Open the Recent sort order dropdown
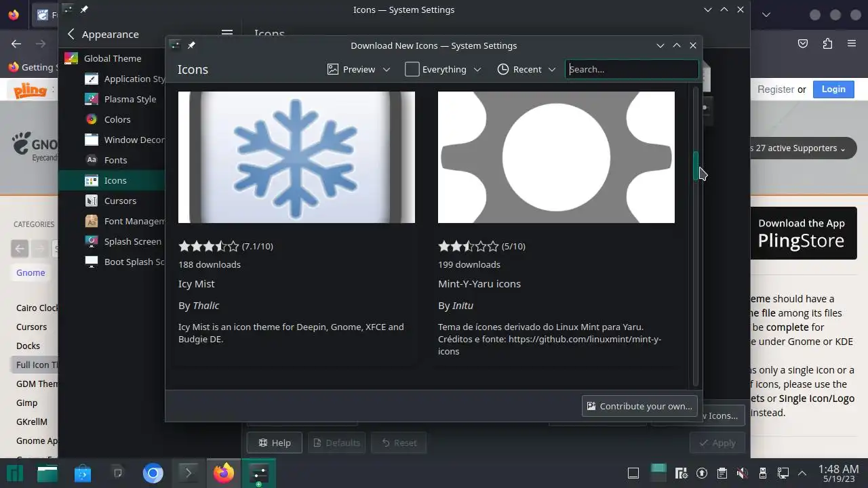Viewport: 868px width, 488px height. coord(527,69)
